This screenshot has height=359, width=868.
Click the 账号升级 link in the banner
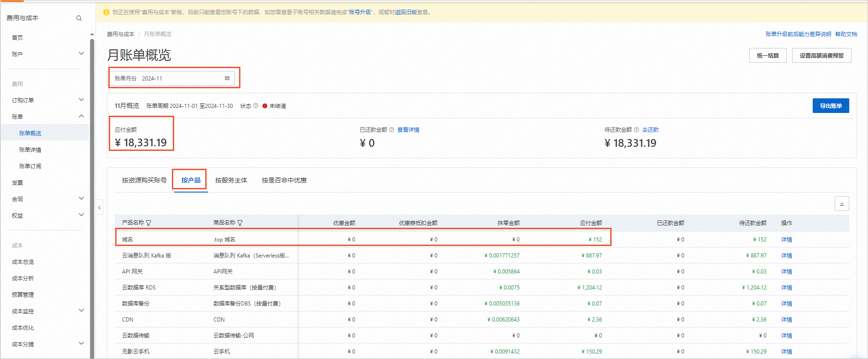pyautogui.click(x=360, y=12)
